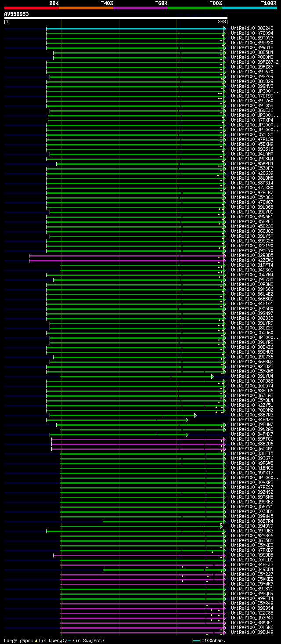281x644 pixels.
Task: Click the green ~80% identity legend segment
Action: point(195,8)
